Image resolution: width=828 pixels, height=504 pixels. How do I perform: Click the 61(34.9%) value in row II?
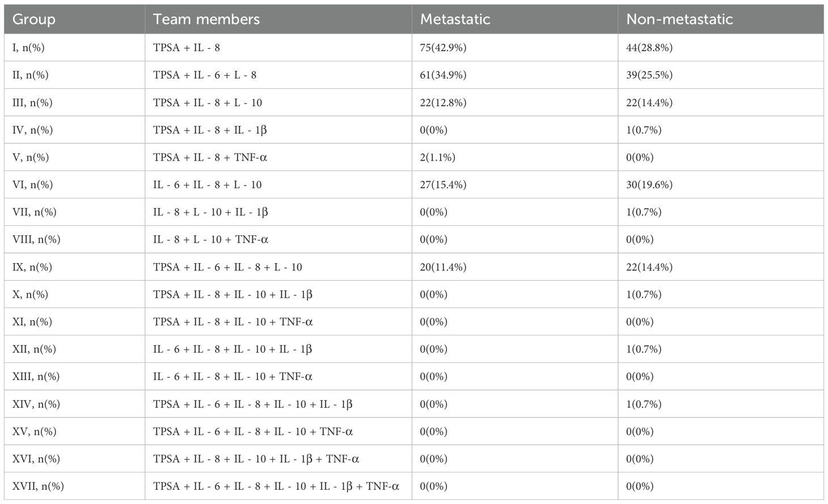coord(443,75)
